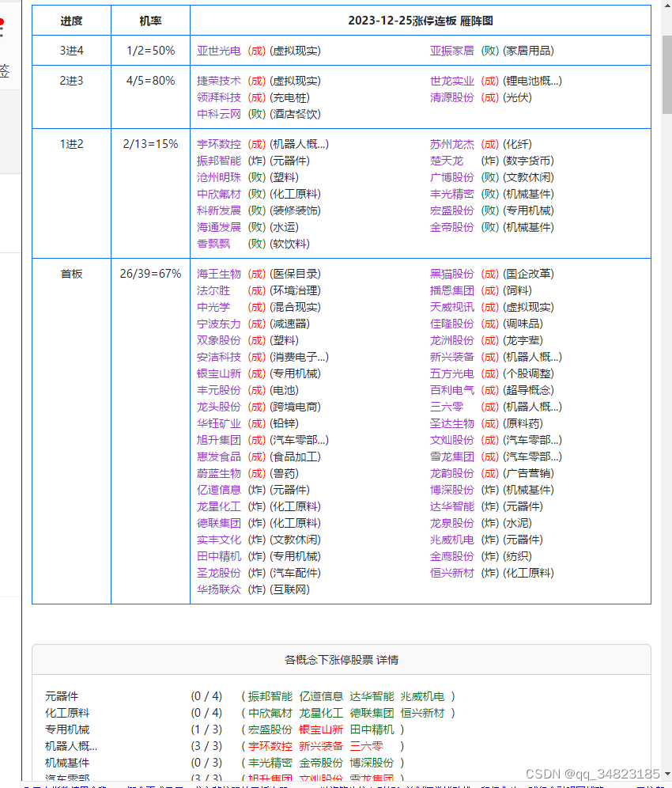Open the 百利电气 stock link
Image resolution: width=672 pixels, height=788 pixels.
[451, 390]
